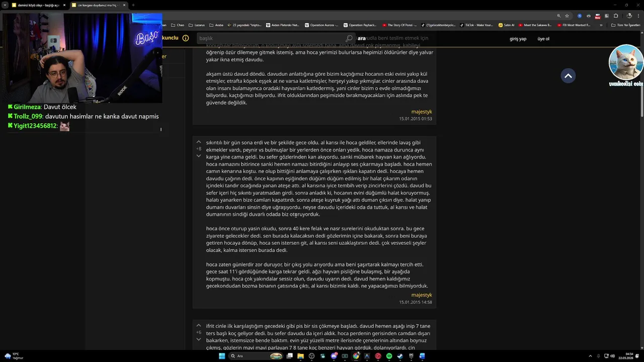This screenshot has height=362, width=644.
Task: Open Google Chrome from the taskbar
Action: tap(356, 356)
